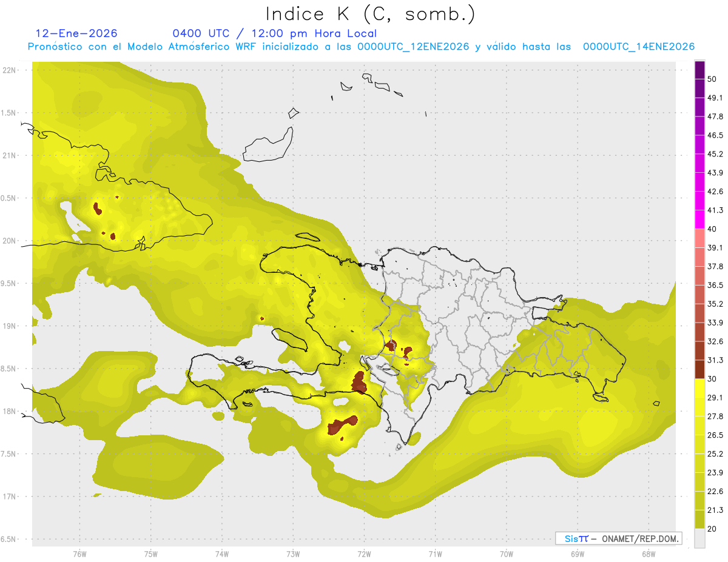
Task: Click the '19N' latitude label
Action: (10, 326)
